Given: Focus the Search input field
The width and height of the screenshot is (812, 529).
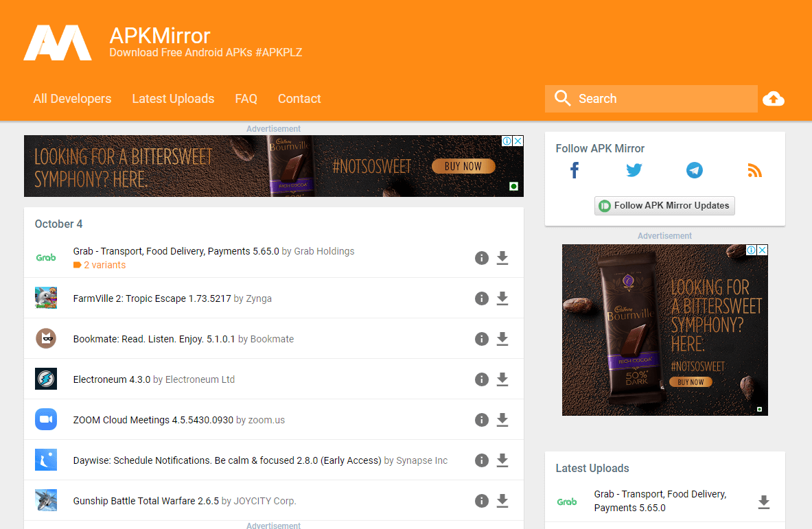Looking at the screenshot, I should [x=651, y=98].
